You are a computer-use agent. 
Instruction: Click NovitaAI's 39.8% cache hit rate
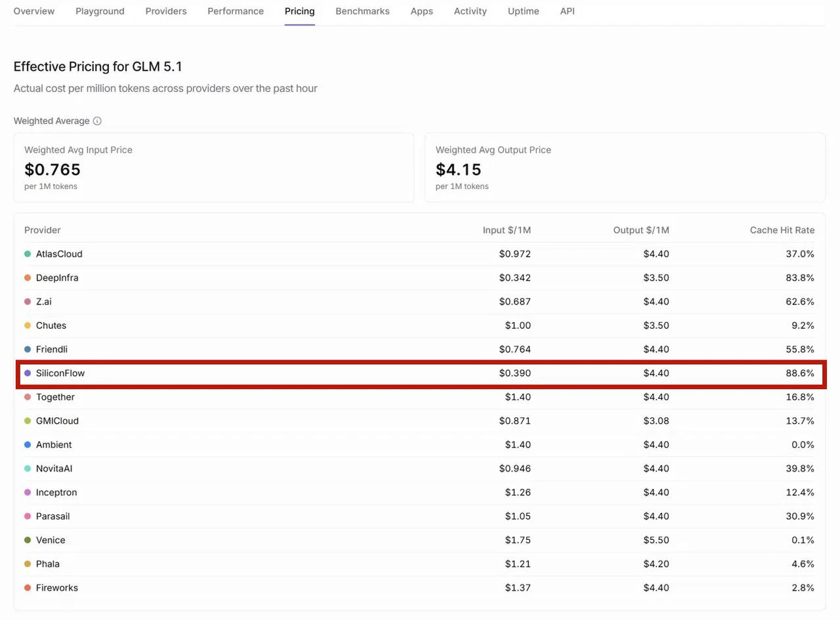coord(800,468)
